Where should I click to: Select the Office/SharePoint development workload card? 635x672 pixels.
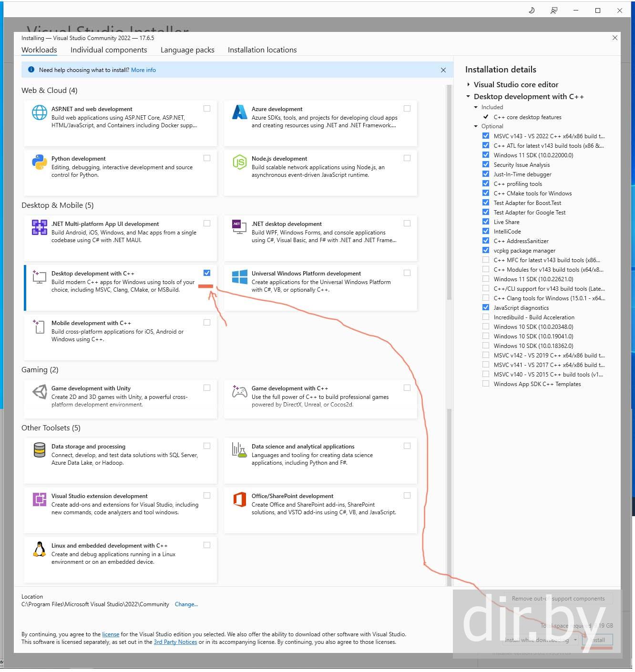click(x=320, y=510)
